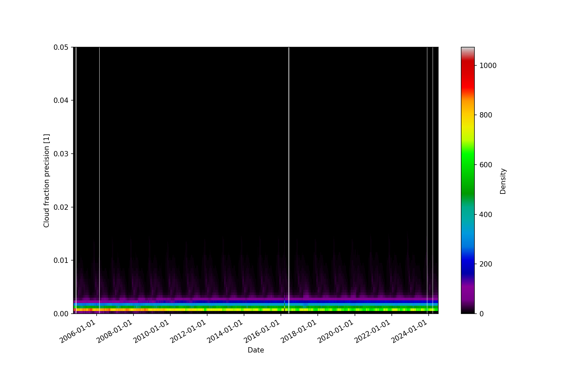
Task: Click the 200 tick label on colorbar
Action: [486, 264]
